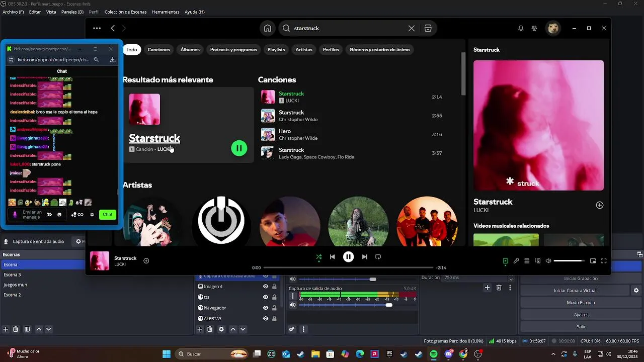Add Starstruck to library in right panel
This screenshot has width=644, height=362.
point(600,205)
